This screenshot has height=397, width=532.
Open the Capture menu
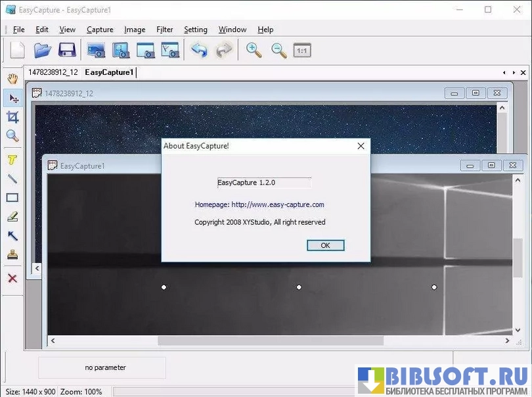coord(100,30)
